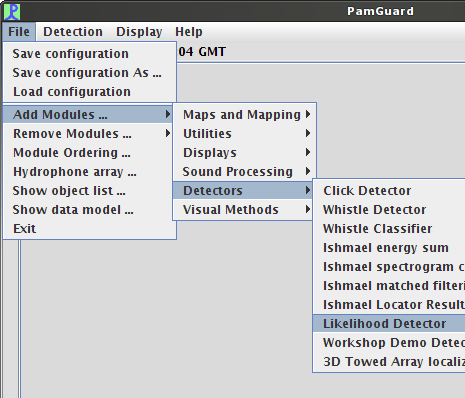This screenshot has width=465, height=398.
Task: Open Module Ordering ...
Action: click(x=89, y=153)
